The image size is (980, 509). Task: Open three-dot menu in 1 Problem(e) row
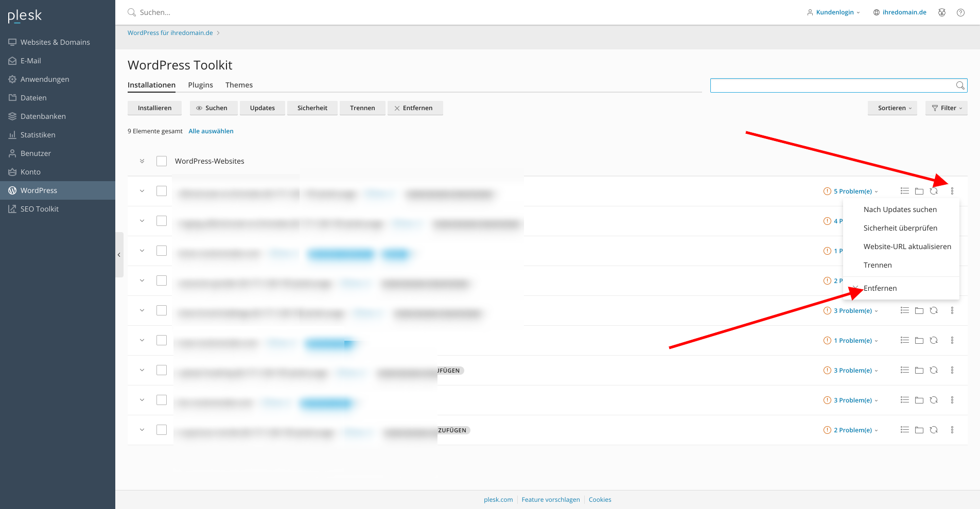pos(952,340)
